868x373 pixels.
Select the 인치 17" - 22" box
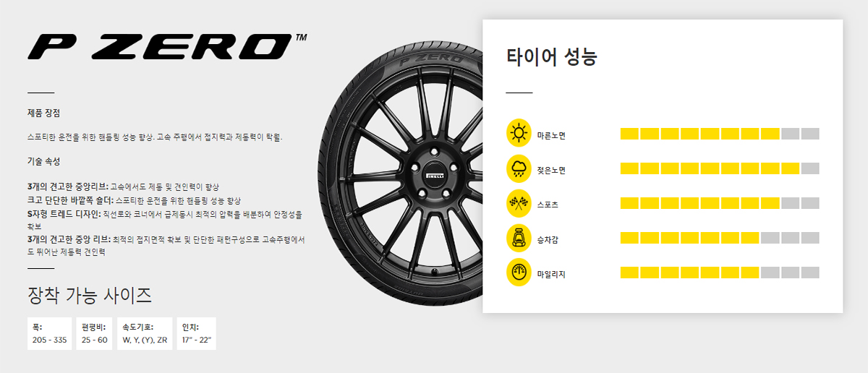[197, 333]
